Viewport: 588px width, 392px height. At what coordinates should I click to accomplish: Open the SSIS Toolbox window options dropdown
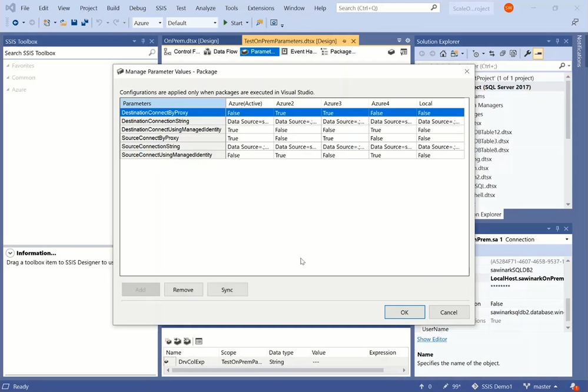click(134, 41)
